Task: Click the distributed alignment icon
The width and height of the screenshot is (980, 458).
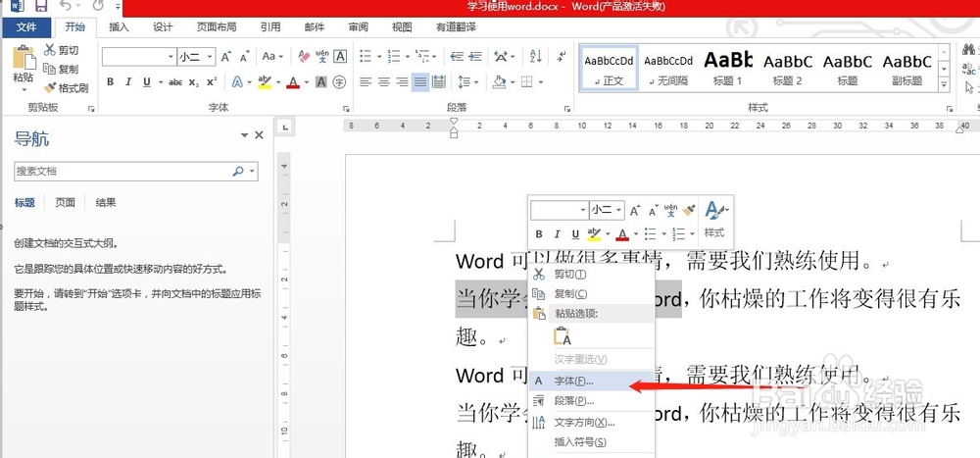Action: [x=439, y=82]
